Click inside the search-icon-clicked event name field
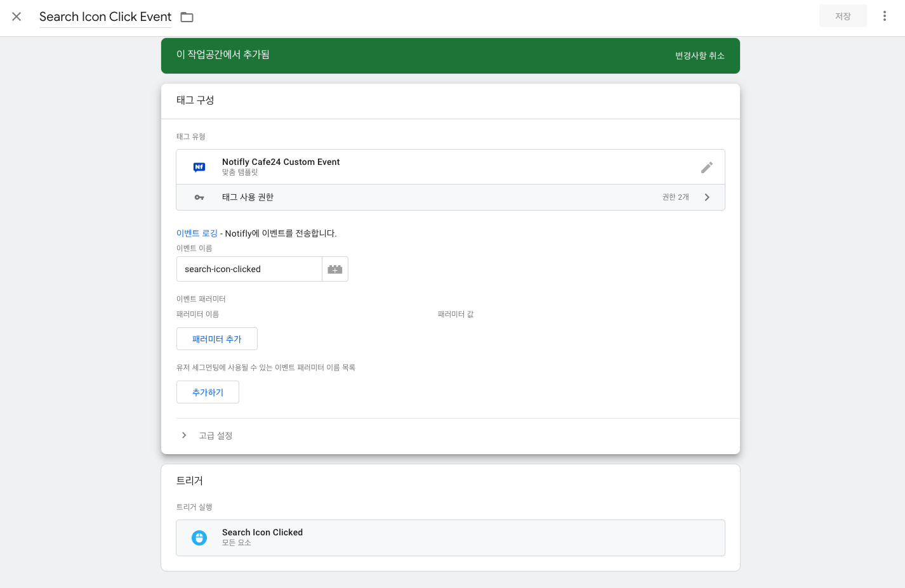905x588 pixels. point(249,269)
